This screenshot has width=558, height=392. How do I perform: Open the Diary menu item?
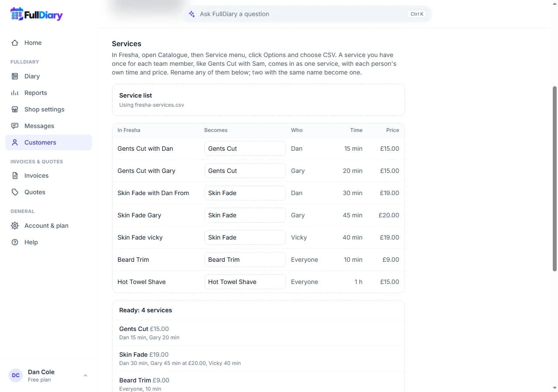[48, 76]
